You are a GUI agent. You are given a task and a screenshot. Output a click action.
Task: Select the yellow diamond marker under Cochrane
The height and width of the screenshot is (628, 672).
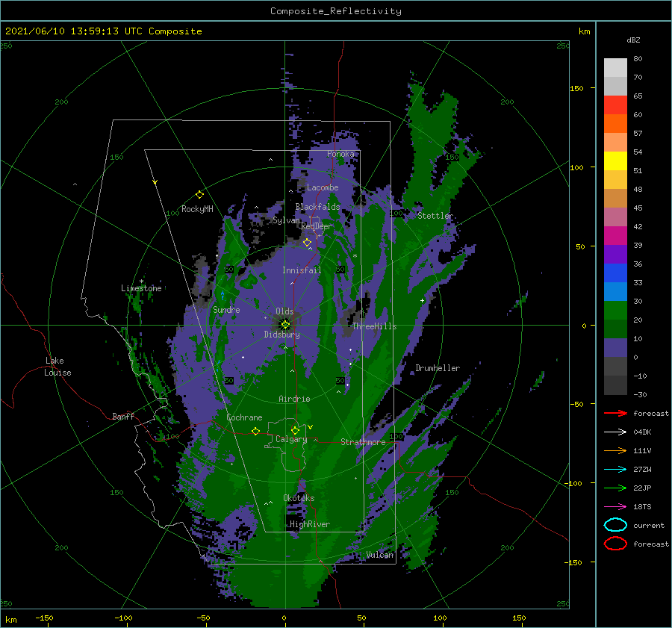click(x=255, y=431)
